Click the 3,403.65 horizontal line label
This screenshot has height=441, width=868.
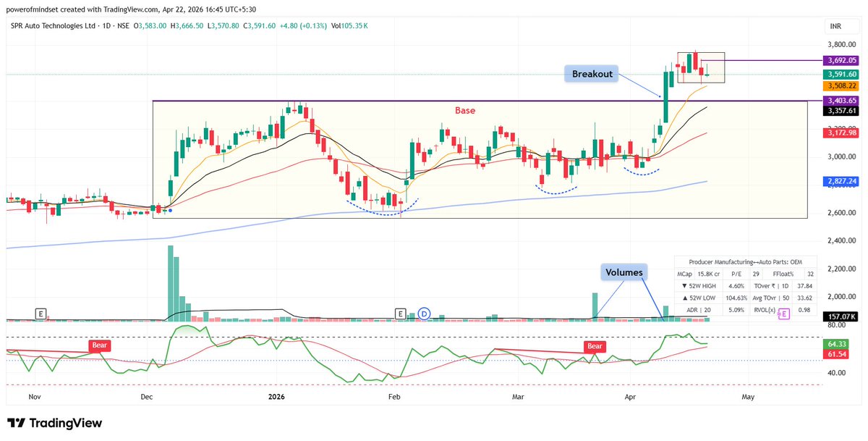[843, 101]
